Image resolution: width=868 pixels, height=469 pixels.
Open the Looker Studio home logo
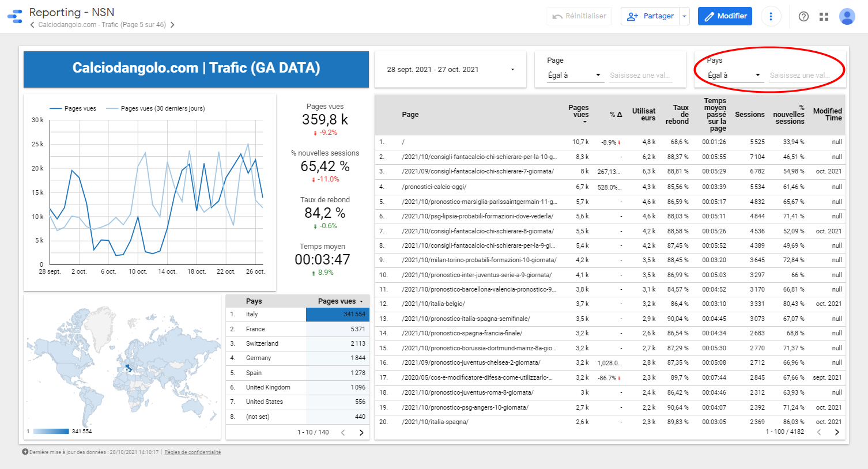(15, 16)
